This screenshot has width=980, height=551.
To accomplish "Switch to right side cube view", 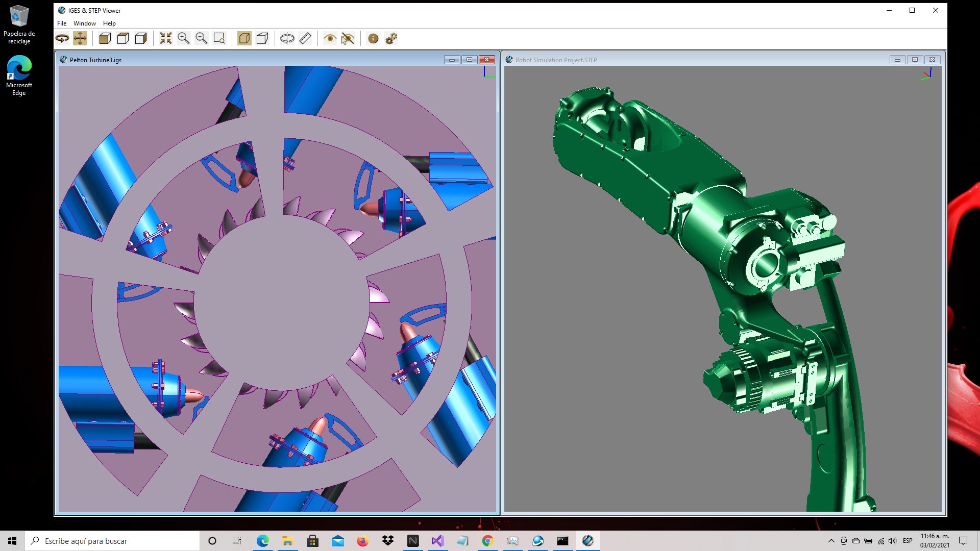I will 141,38.
